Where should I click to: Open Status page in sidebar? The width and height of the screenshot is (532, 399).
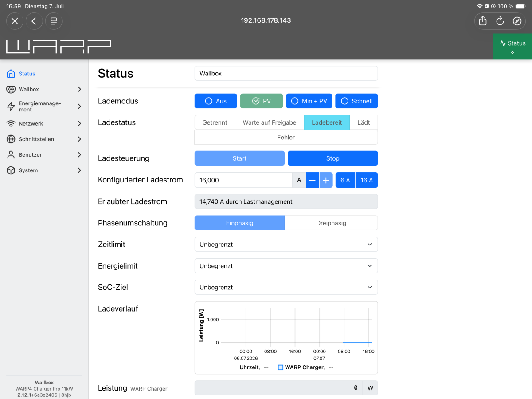(44, 74)
